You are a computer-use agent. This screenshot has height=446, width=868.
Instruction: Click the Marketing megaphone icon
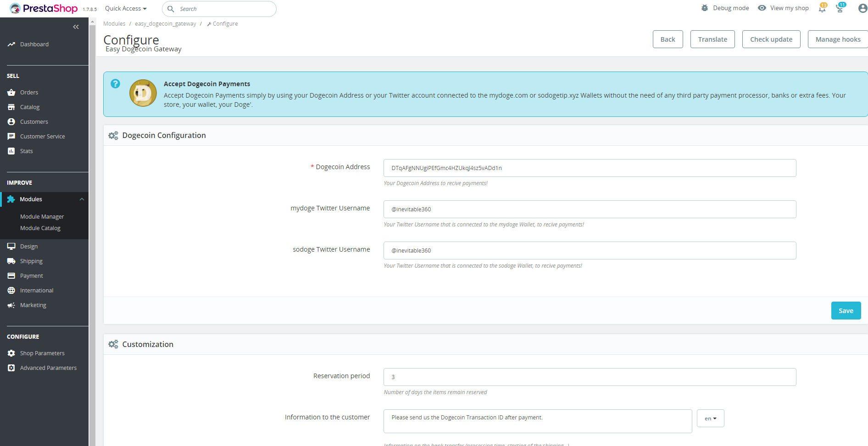(x=11, y=305)
